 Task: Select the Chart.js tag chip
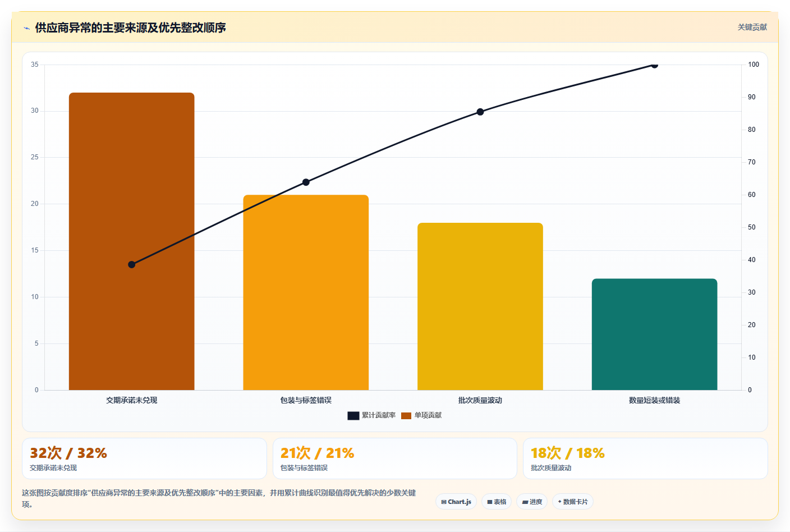(456, 502)
